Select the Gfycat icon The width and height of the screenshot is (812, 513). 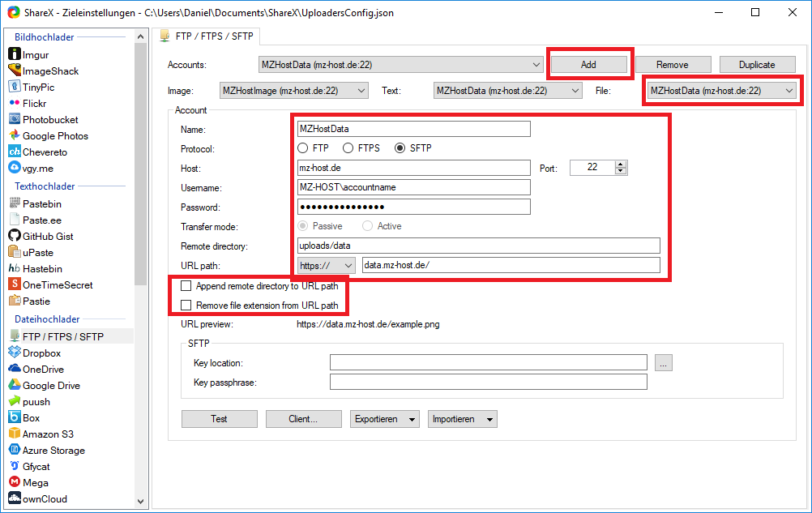point(15,467)
